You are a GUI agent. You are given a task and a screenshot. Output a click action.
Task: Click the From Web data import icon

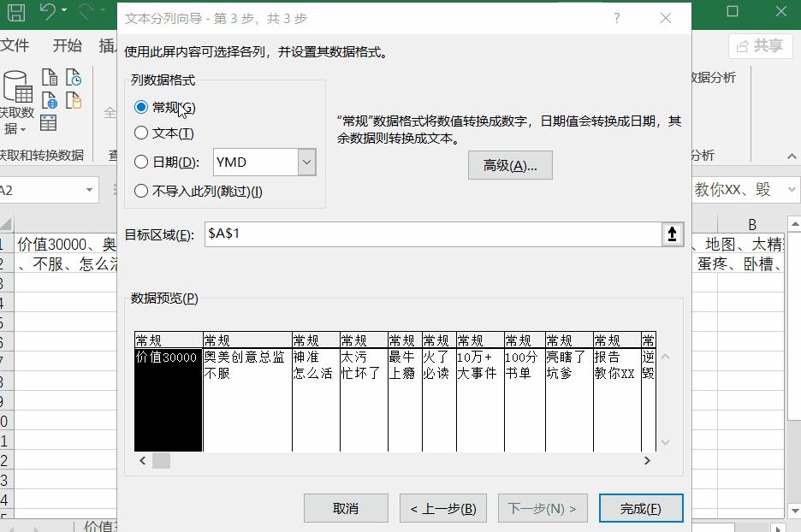(51, 101)
